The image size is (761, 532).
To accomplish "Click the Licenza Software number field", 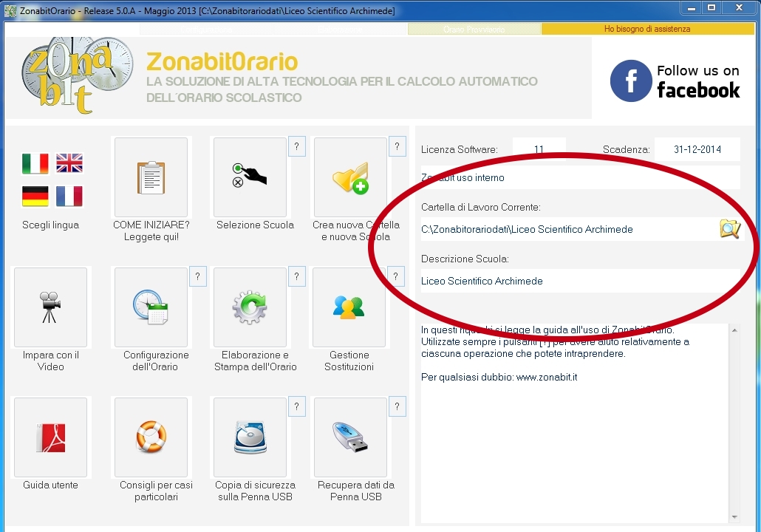I will pos(539,149).
